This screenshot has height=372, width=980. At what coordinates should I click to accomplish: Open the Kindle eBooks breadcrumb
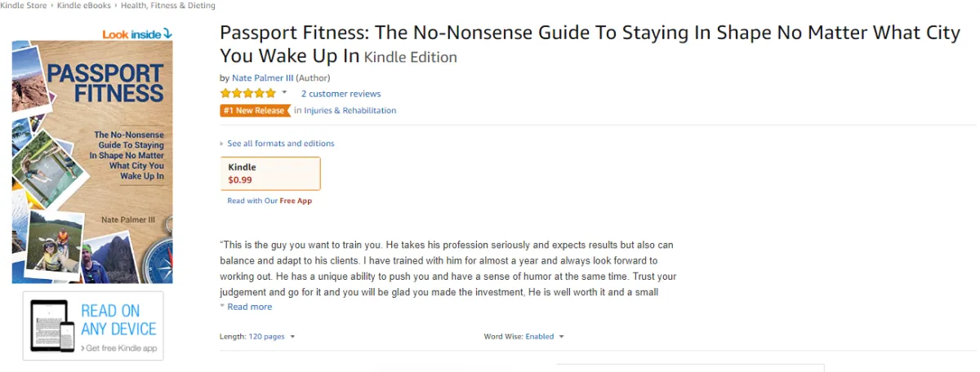(x=83, y=6)
